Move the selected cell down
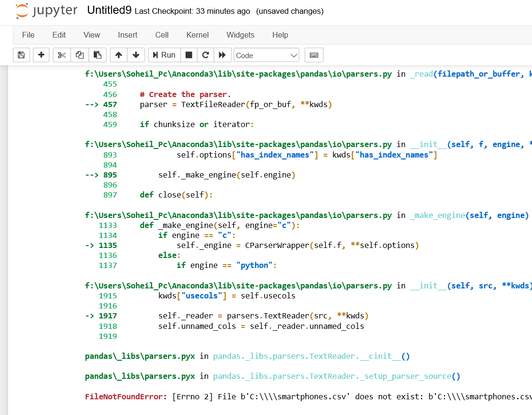The image size is (532, 415). pyautogui.click(x=136, y=55)
